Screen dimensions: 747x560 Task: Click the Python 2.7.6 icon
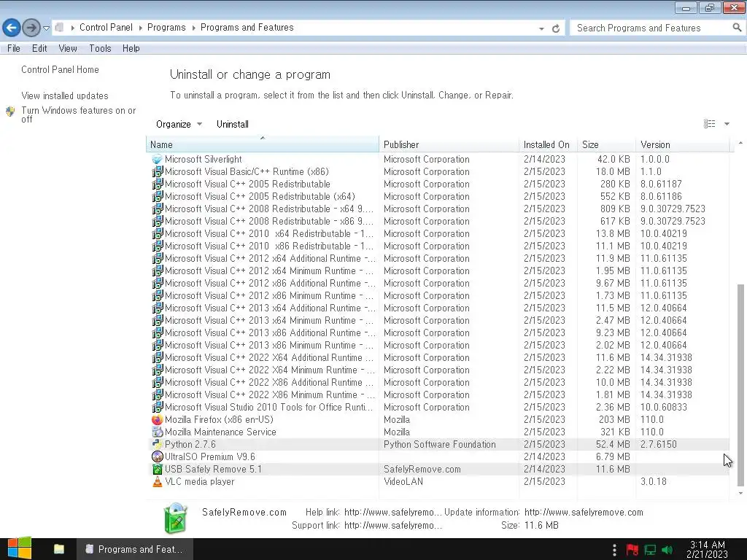(158, 444)
